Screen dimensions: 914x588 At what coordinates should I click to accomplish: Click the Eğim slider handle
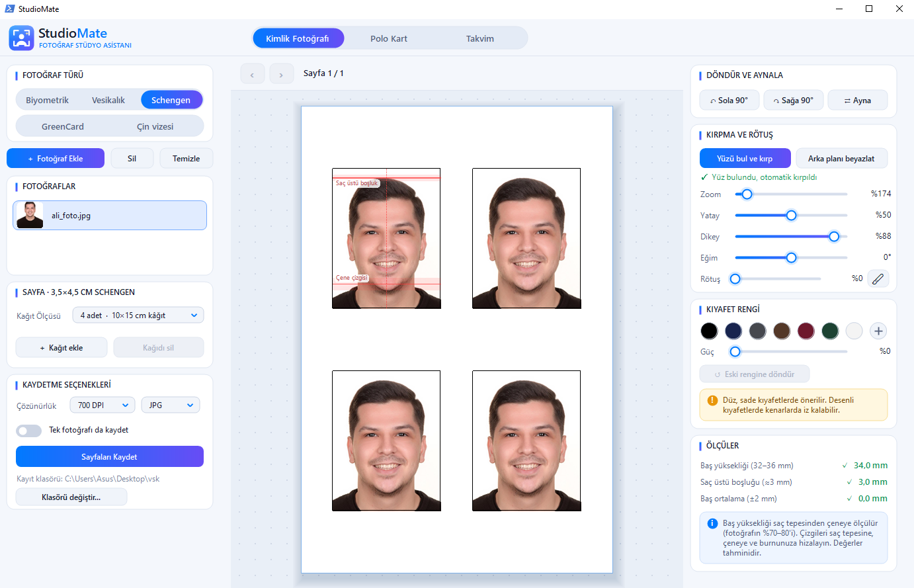[791, 258]
